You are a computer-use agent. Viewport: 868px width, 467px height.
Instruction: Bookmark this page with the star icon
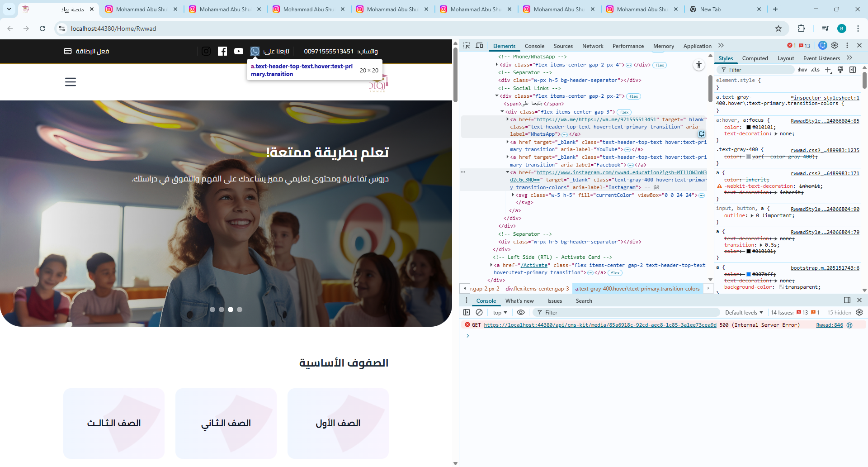(778, 29)
